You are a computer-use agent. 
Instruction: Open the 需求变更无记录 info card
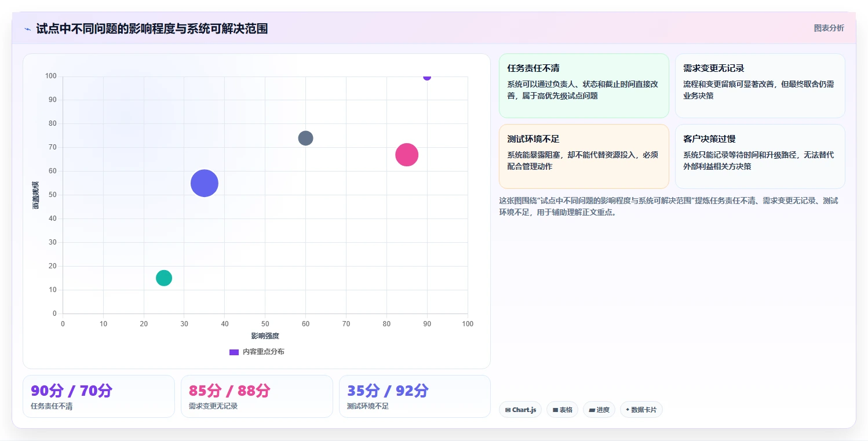(x=760, y=86)
